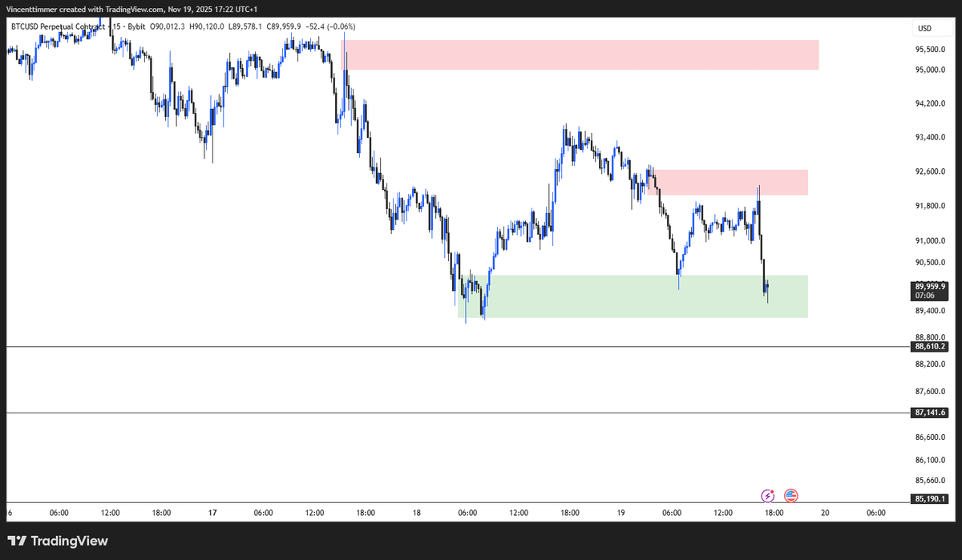
Task: Click the 90,500.0 price axis label
Action: tap(930, 262)
